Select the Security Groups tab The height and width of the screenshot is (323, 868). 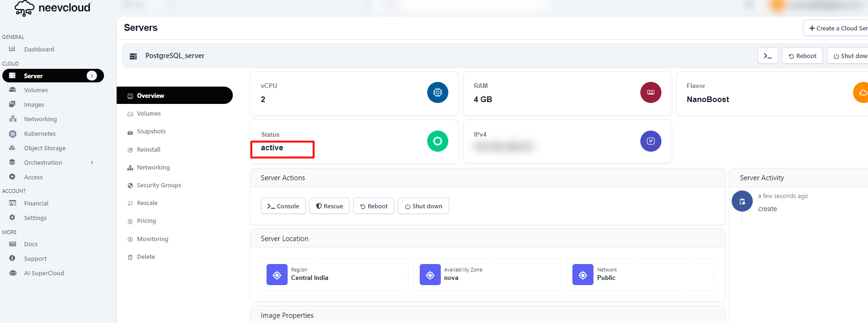coord(159,185)
